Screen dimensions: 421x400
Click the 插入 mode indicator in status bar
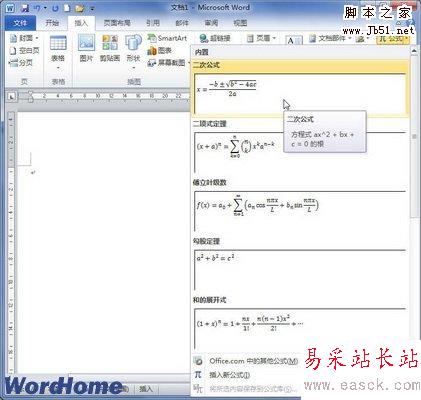tap(146, 389)
